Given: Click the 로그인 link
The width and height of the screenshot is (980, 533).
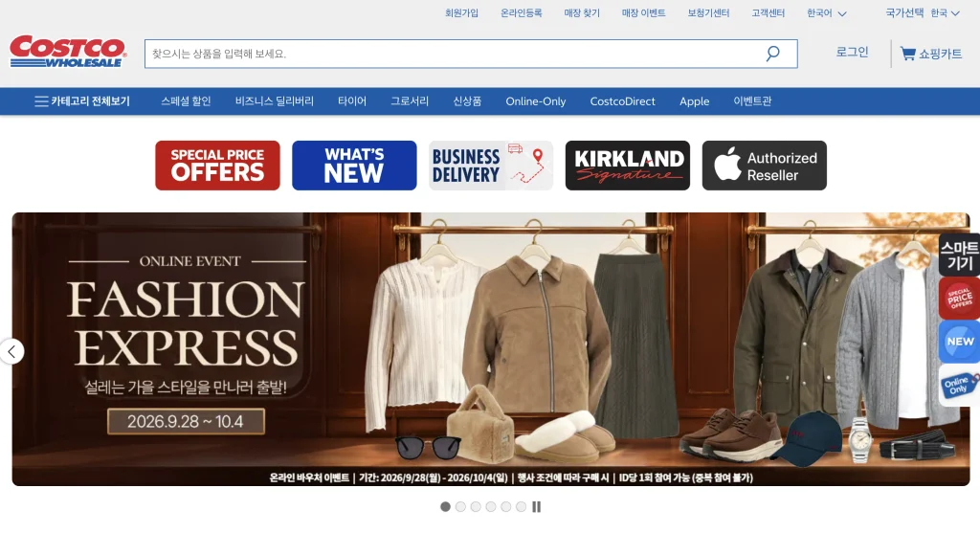Looking at the screenshot, I should tap(852, 53).
